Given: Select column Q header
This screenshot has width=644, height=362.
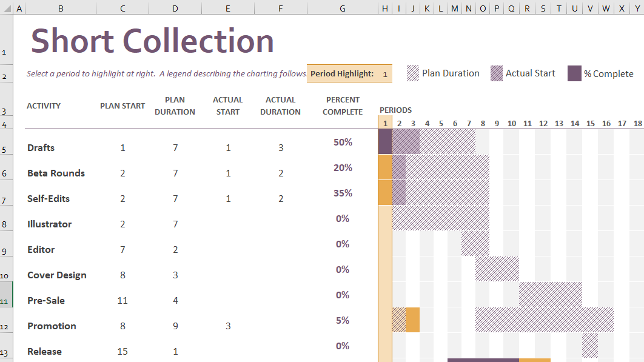Looking at the screenshot, I should click(511, 8).
